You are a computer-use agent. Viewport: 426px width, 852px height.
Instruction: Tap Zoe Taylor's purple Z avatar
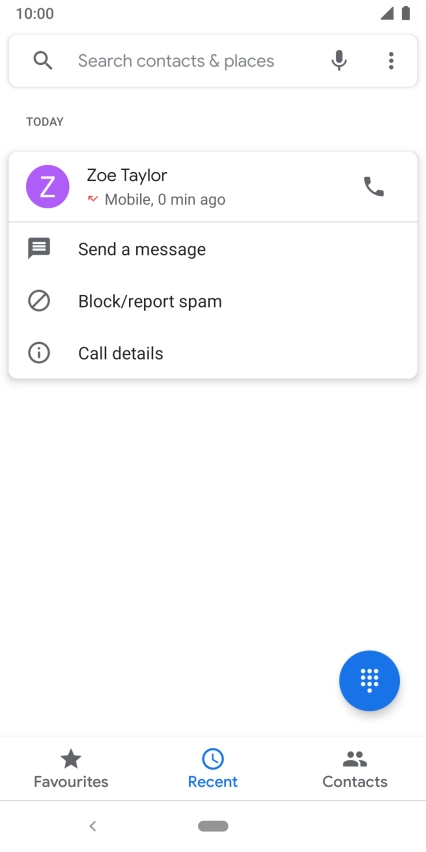(48, 187)
